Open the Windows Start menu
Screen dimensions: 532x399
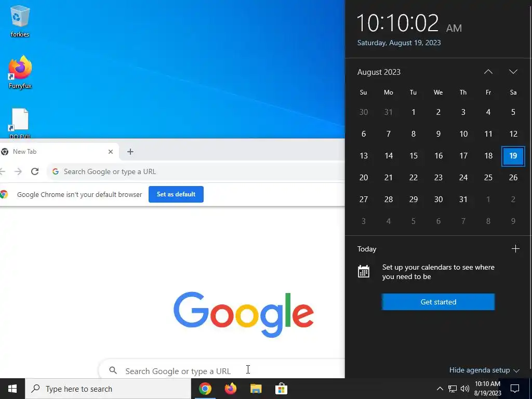pyautogui.click(x=12, y=389)
